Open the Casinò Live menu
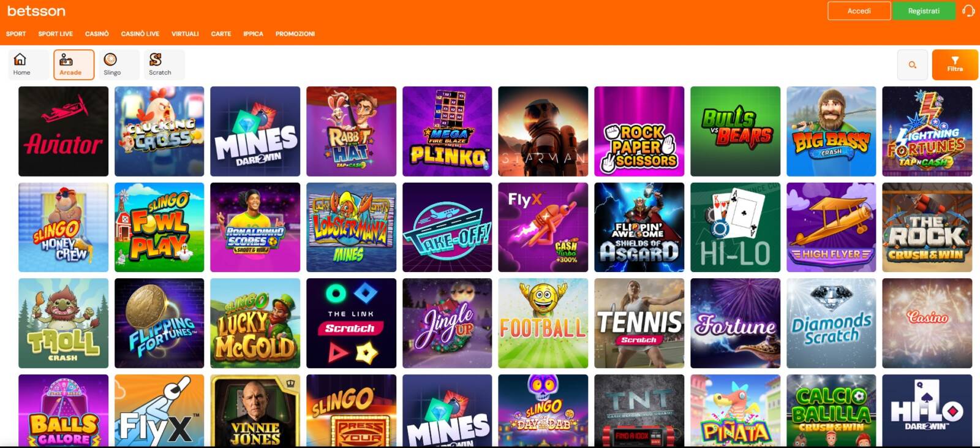 (140, 34)
